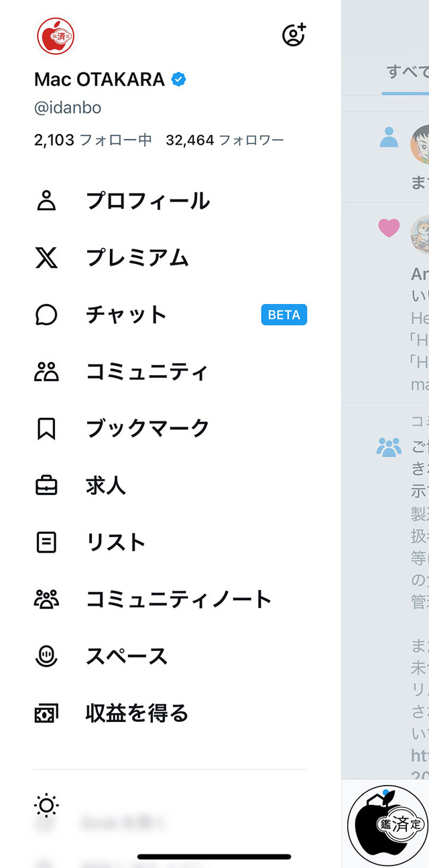Open チャット (Chat) via speech bubble icon
This screenshot has width=429, height=868.
tap(46, 313)
